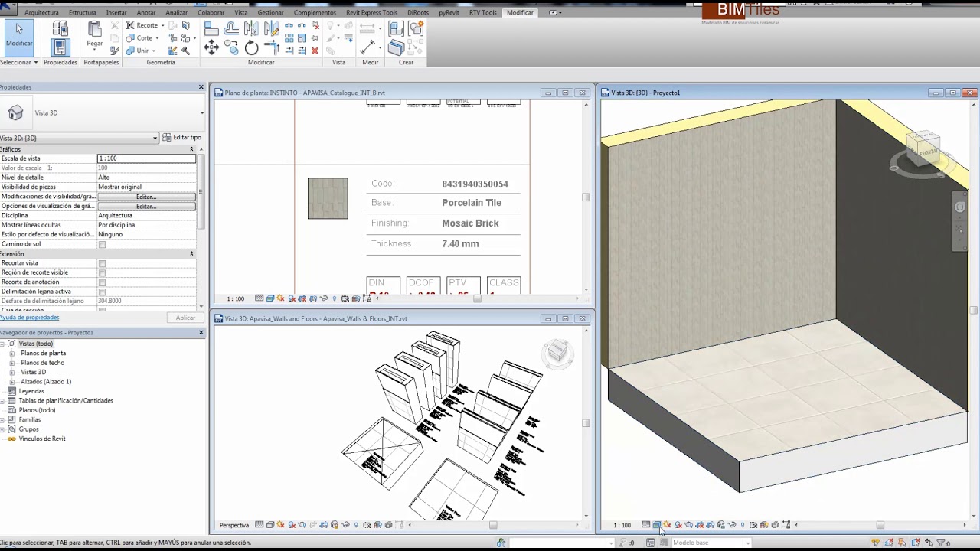Open the Arquitectura ribbon tab
980x551 pixels.
click(41, 13)
